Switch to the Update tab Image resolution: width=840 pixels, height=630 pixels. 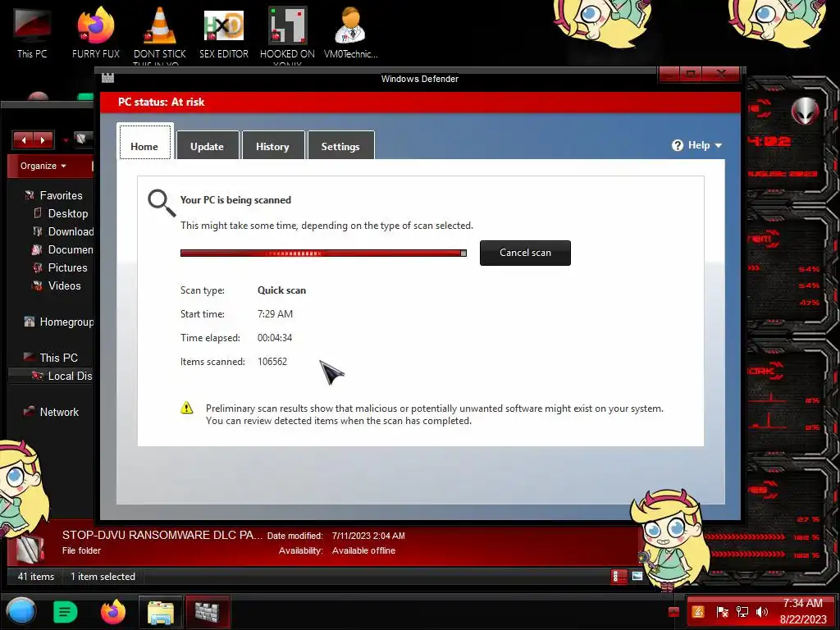[x=208, y=145]
